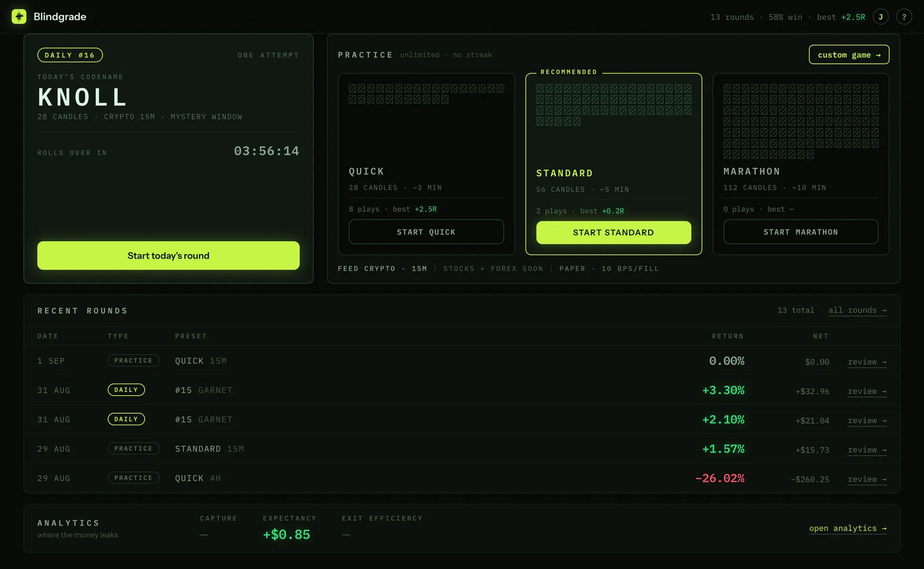The width and height of the screenshot is (924, 569).
Task: Click the STOCKS + FOREX SOON label
Action: click(493, 269)
